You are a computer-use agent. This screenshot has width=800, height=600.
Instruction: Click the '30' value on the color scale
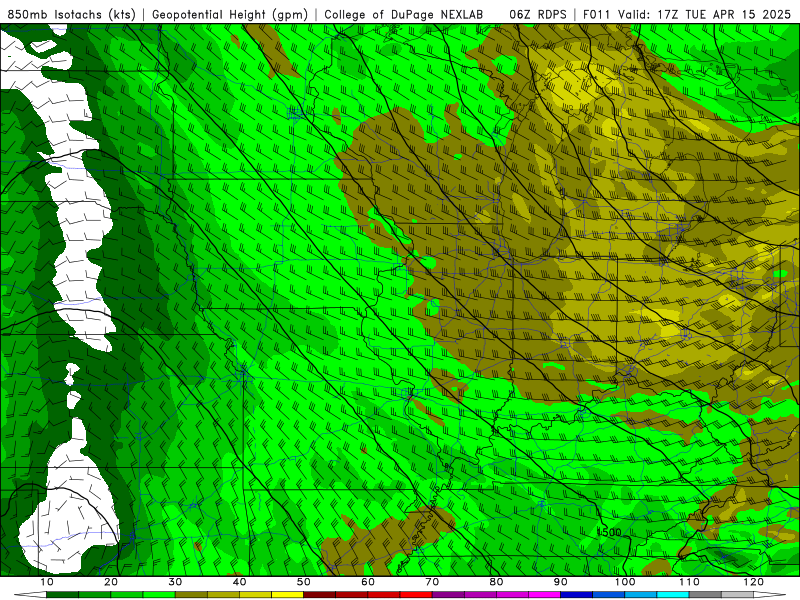click(x=175, y=582)
